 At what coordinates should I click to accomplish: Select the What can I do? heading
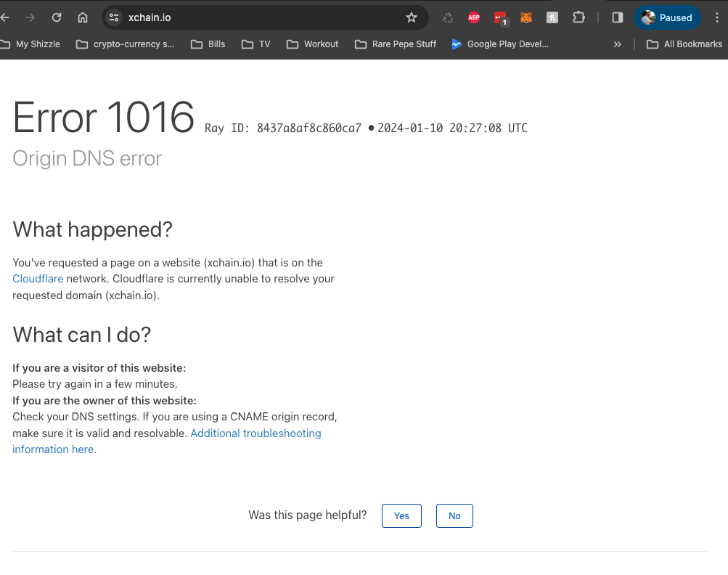click(82, 335)
